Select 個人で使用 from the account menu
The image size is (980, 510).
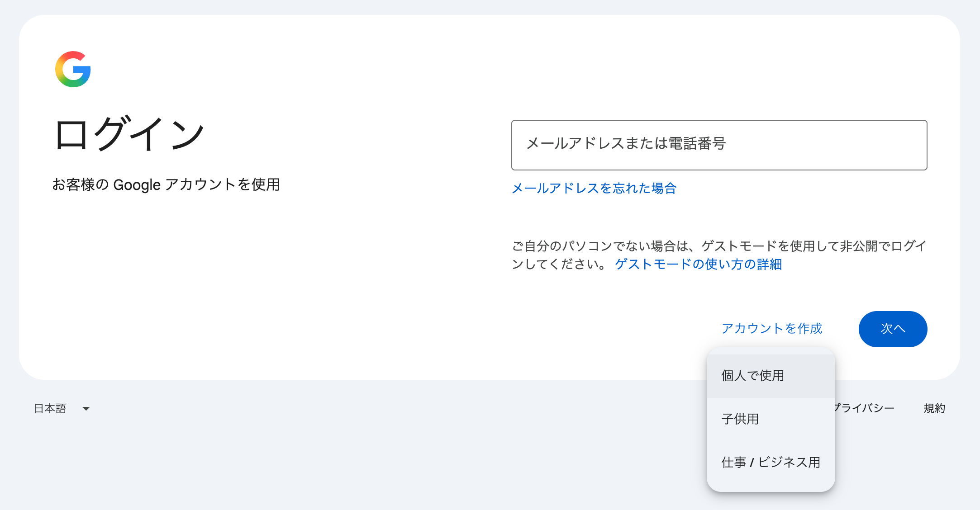[771, 376]
